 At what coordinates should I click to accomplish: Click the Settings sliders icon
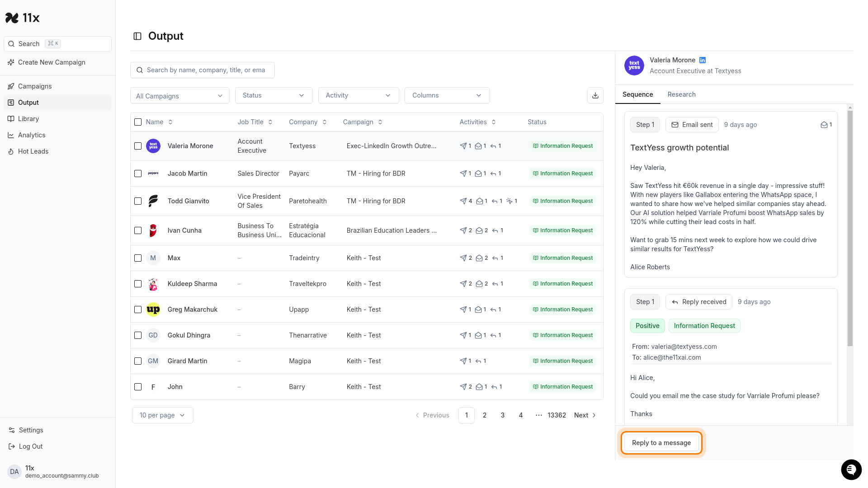pos(12,430)
